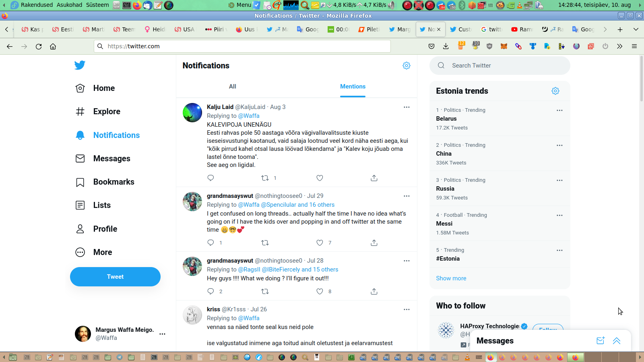Open more options for grandmasayswut's Jul 29 tweet

[x=407, y=196]
